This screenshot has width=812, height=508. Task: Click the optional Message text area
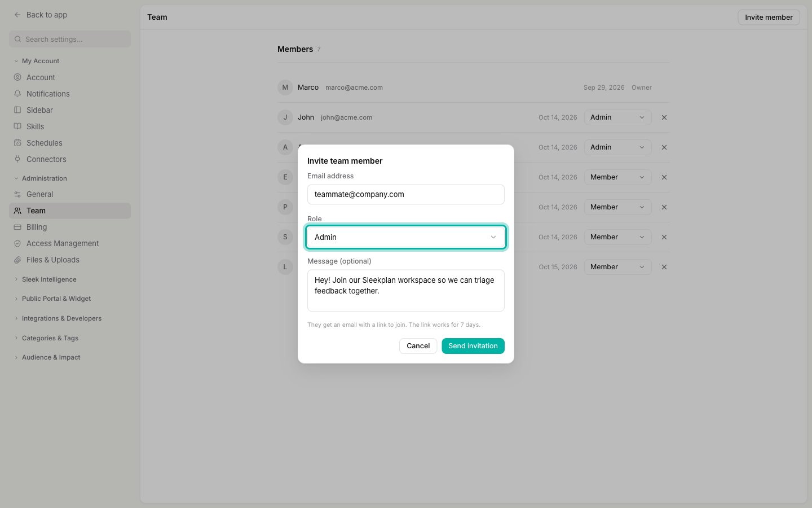pyautogui.click(x=406, y=290)
